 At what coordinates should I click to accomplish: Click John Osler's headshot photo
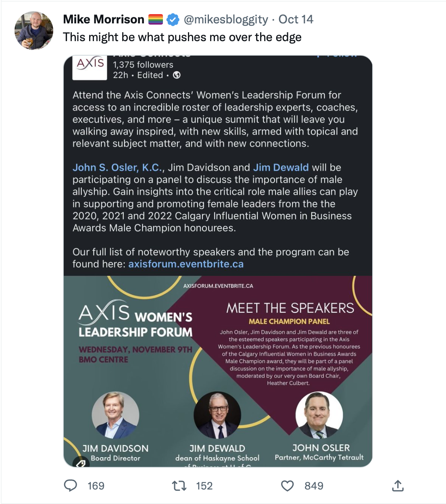pyautogui.click(x=319, y=415)
